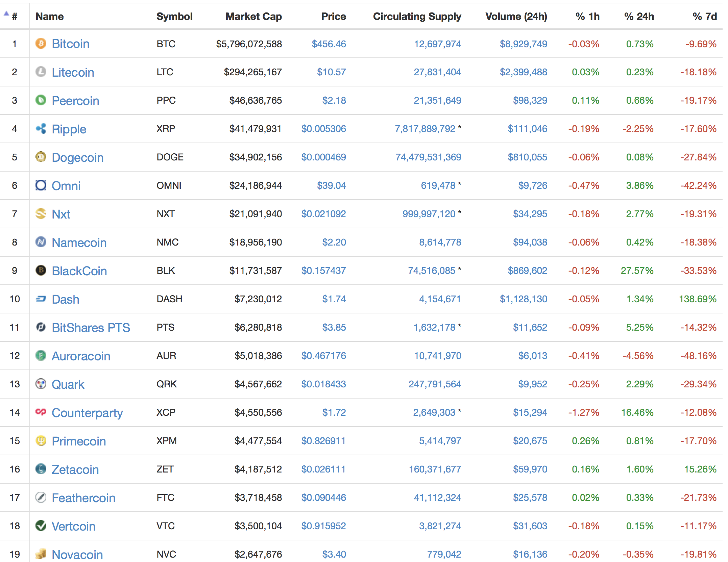The width and height of the screenshot is (728, 562).
Task: Click Dash volume $1,128,130
Action: pyautogui.click(x=523, y=299)
